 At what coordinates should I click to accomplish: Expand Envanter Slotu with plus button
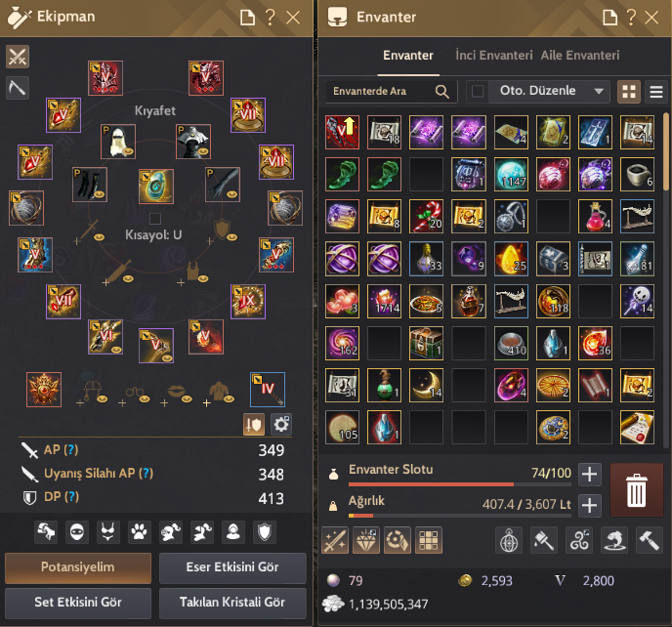(x=589, y=475)
